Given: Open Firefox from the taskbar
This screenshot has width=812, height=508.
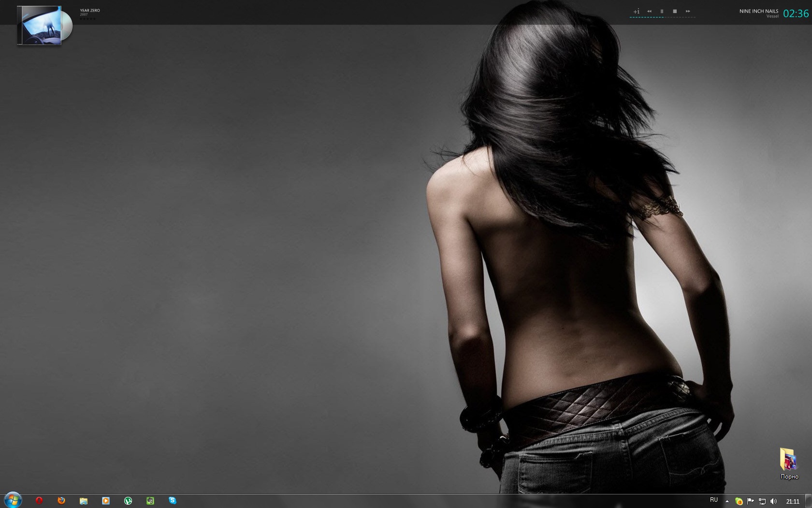Looking at the screenshot, I should [61, 501].
